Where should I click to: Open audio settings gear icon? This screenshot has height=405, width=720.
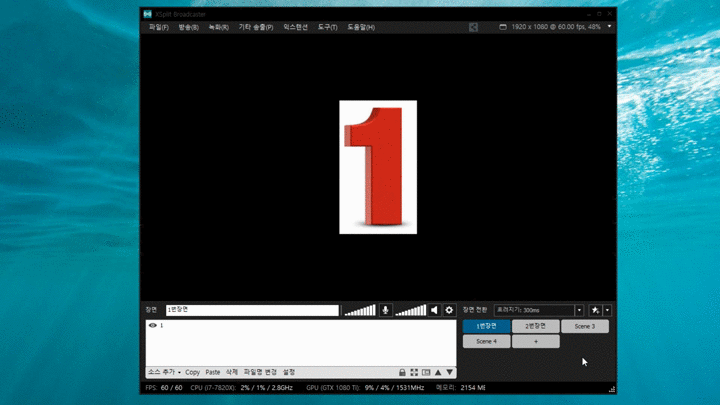(449, 310)
